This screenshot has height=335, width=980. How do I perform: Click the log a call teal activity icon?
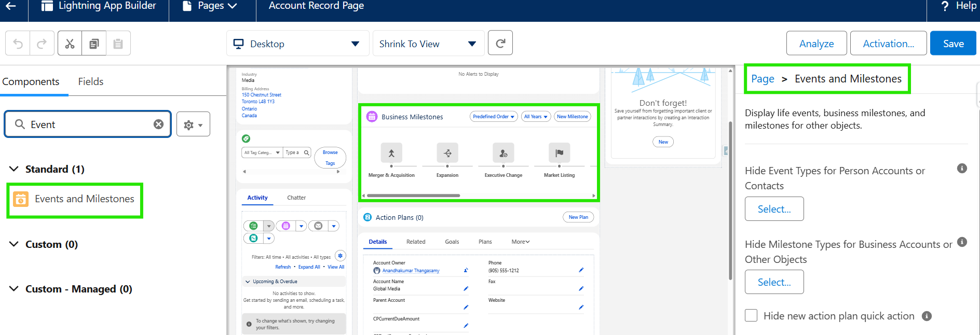[253, 238]
